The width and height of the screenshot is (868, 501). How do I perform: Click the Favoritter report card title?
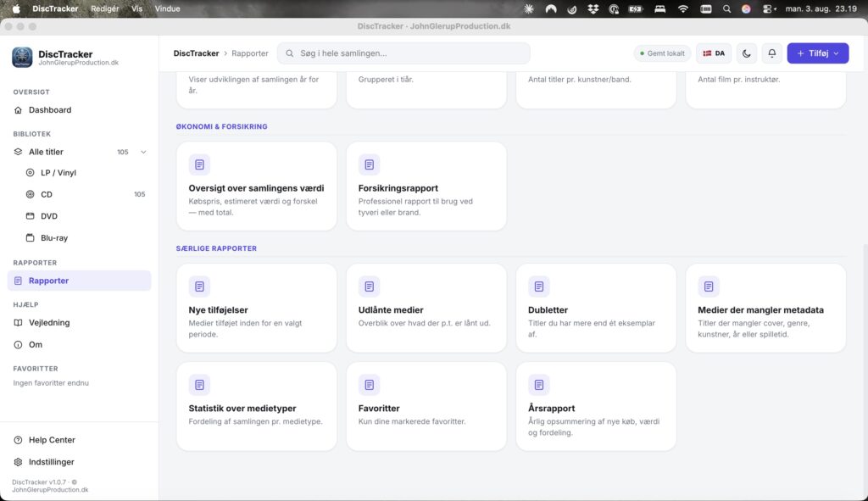pyautogui.click(x=379, y=408)
